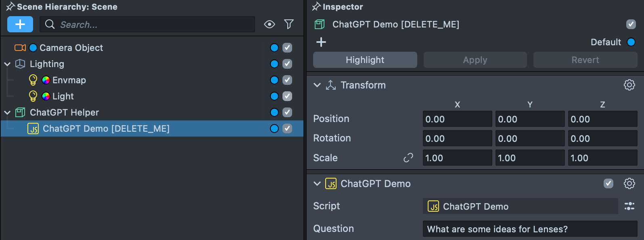Disable the Camera Object checkbox
This screenshot has width=644, height=240.
pyautogui.click(x=287, y=48)
